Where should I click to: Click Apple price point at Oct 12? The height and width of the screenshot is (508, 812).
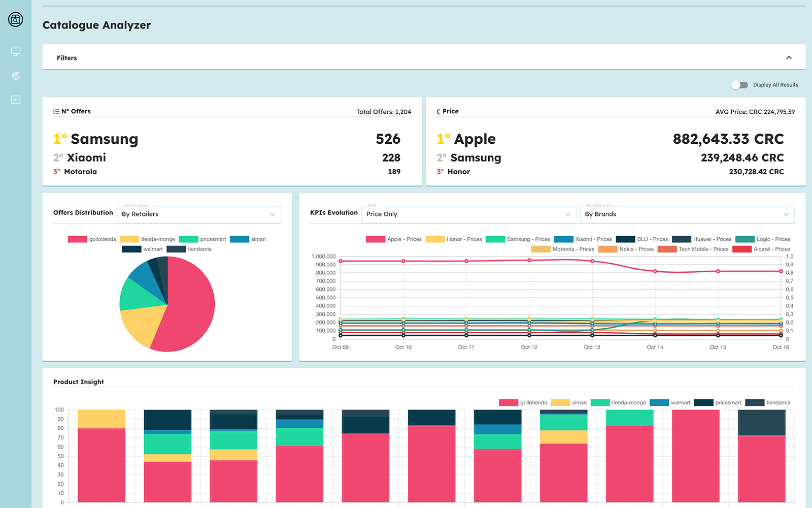[529, 260]
